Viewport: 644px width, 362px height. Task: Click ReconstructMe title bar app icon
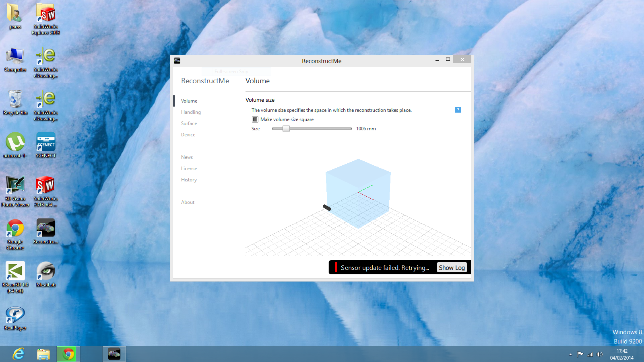pos(177,61)
